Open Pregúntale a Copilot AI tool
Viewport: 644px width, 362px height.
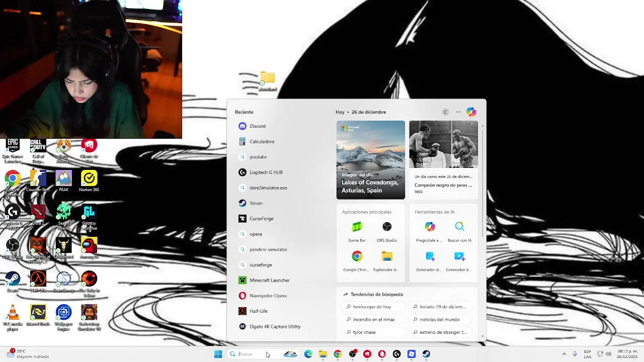(x=430, y=232)
